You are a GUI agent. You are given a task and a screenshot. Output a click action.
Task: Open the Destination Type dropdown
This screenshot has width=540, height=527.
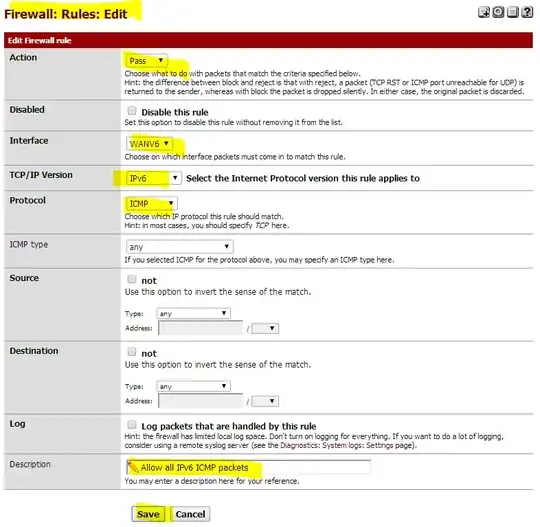tap(194, 386)
